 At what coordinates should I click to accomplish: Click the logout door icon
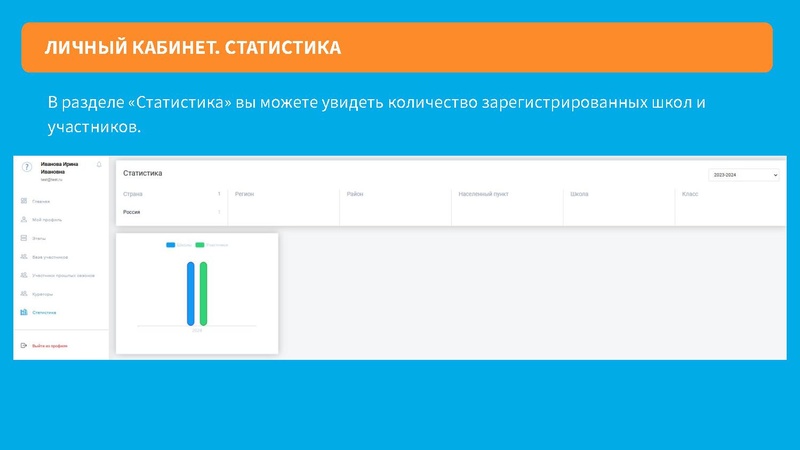pos(23,345)
